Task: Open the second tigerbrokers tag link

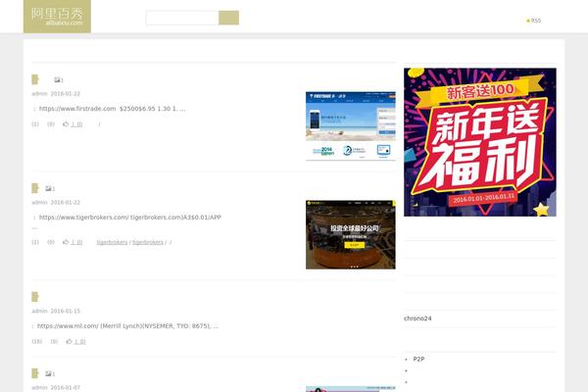Action: (x=148, y=242)
